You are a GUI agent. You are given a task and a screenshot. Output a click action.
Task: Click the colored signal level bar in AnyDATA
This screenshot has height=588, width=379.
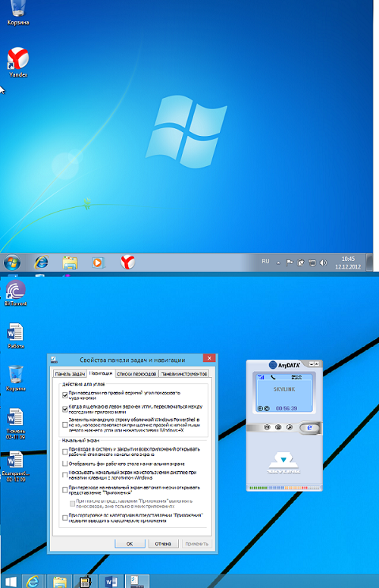pos(284,488)
